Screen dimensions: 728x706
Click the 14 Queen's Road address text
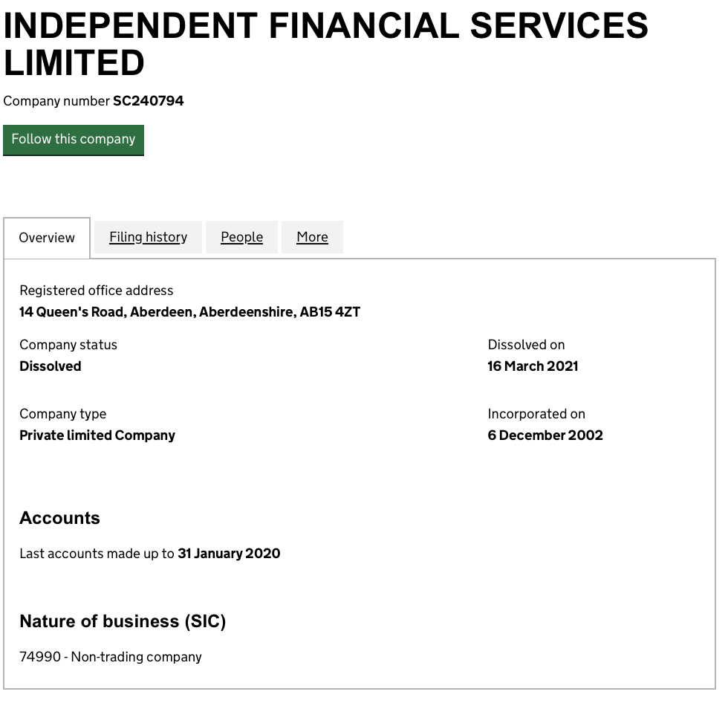tap(189, 312)
